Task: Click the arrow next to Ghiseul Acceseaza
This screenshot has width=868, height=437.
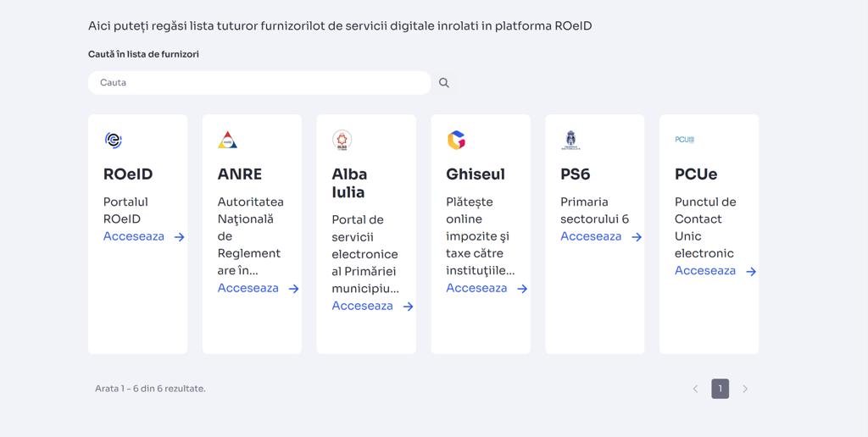Action: point(522,289)
